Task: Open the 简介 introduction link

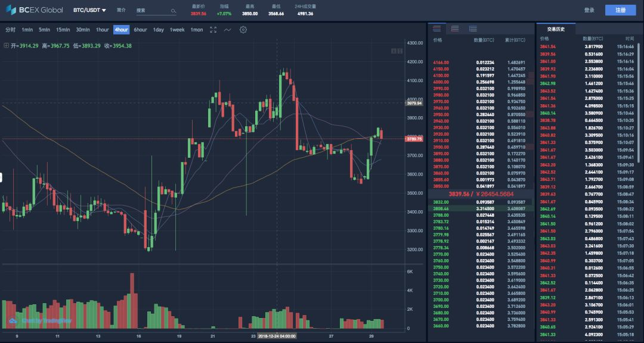Action: 121,10
